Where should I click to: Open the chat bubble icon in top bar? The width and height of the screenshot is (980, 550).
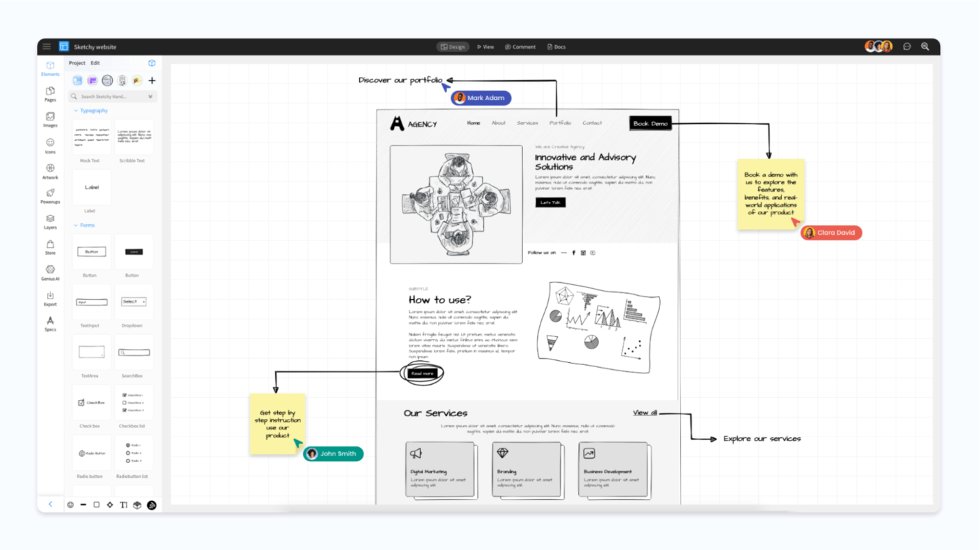pos(907,47)
